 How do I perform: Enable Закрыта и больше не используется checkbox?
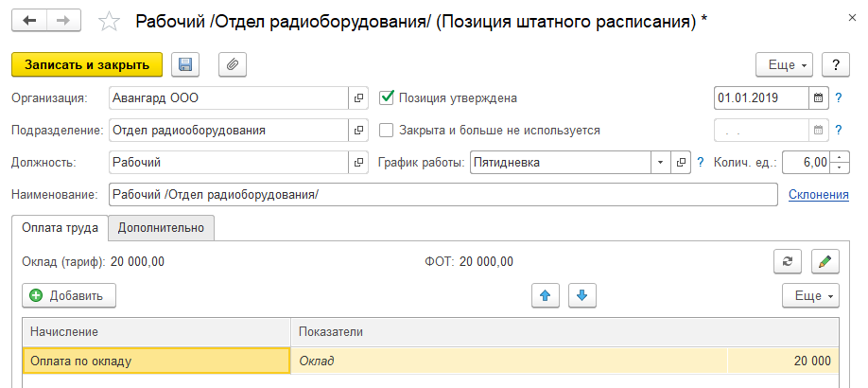coord(386,131)
